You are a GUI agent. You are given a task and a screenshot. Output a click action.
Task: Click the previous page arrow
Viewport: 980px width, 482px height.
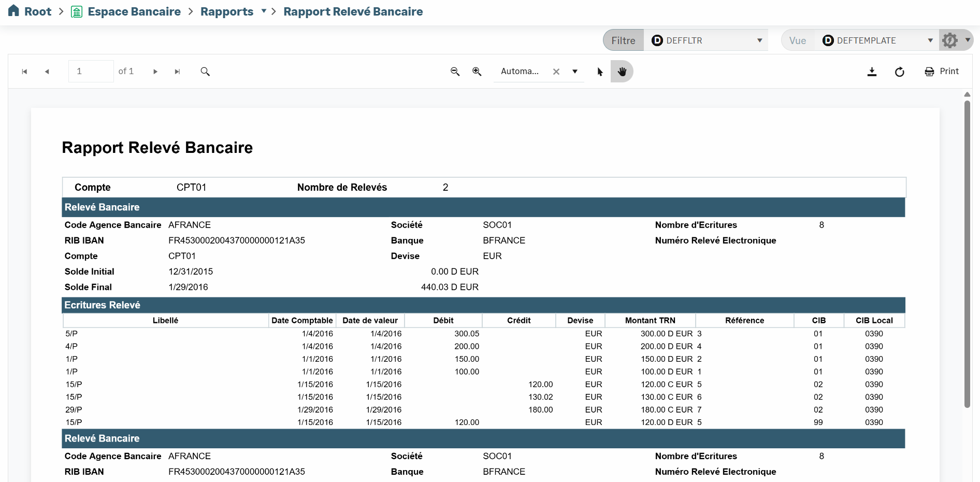click(47, 72)
